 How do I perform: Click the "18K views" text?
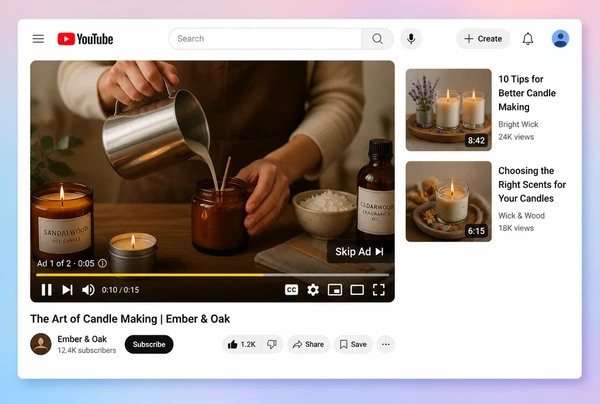pyautogui.click(x=516, y=228)
